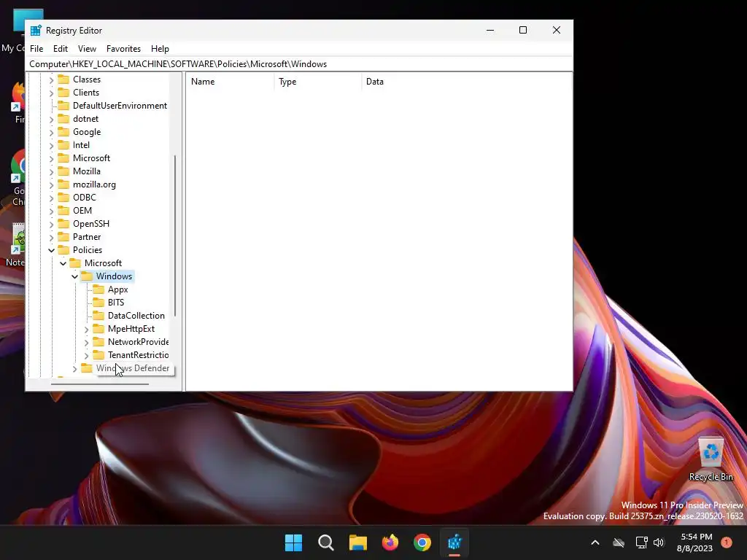Screen dimensions: 747x560
Task: Select the Windows registry key
Action: click(114, 276)
